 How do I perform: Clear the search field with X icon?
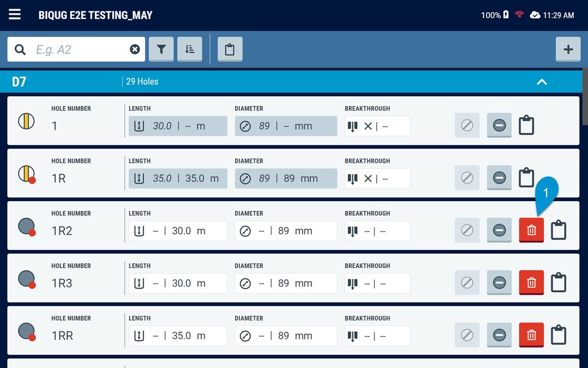[135, 49]
